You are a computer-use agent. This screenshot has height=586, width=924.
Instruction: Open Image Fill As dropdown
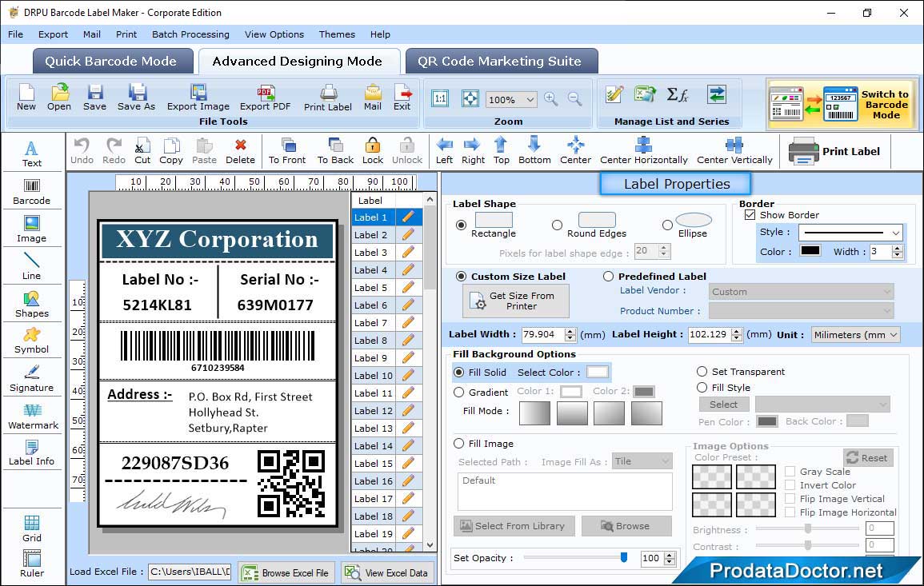tap(642, 461)
